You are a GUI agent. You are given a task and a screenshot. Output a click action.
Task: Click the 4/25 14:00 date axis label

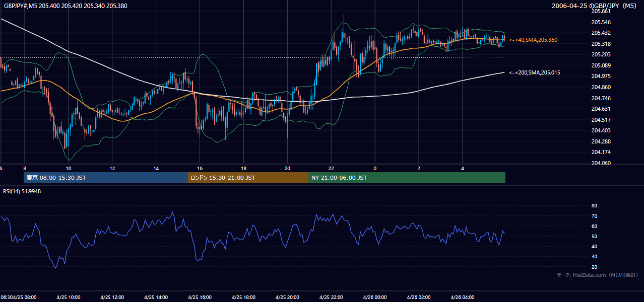[x=156, y=297]
